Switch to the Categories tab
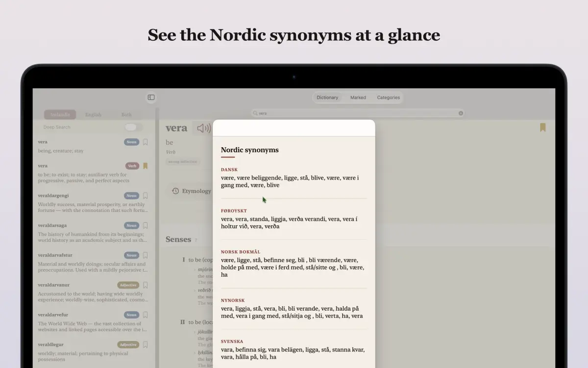The height and width of the screenshot is (368, 588). [x=389, y=98]
